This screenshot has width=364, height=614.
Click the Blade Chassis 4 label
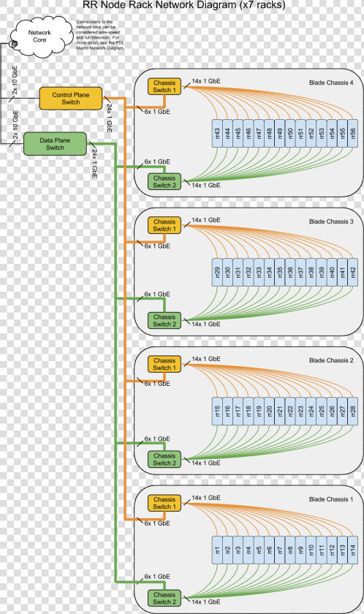[x=331, y=83]
